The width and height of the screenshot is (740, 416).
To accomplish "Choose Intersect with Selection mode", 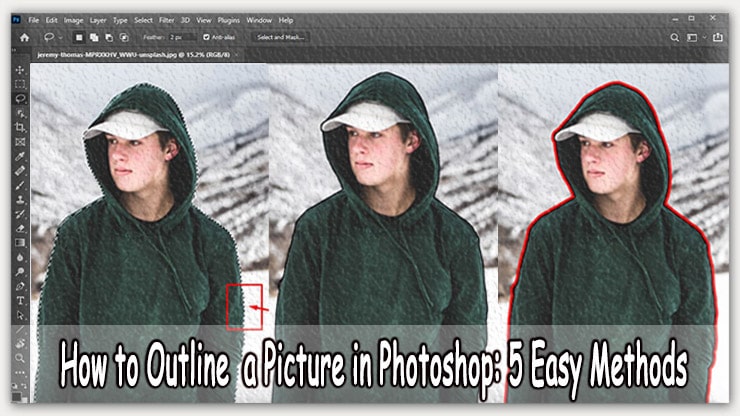I will 124,37.
